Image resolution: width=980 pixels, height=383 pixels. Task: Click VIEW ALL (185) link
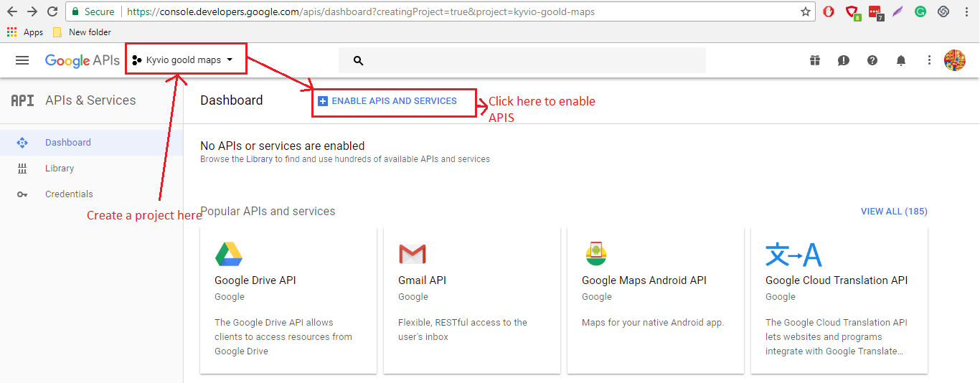coord(894,212)
